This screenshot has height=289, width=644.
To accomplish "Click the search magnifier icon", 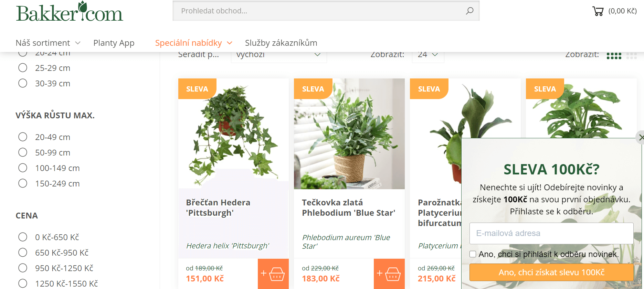I will [469, 11].
